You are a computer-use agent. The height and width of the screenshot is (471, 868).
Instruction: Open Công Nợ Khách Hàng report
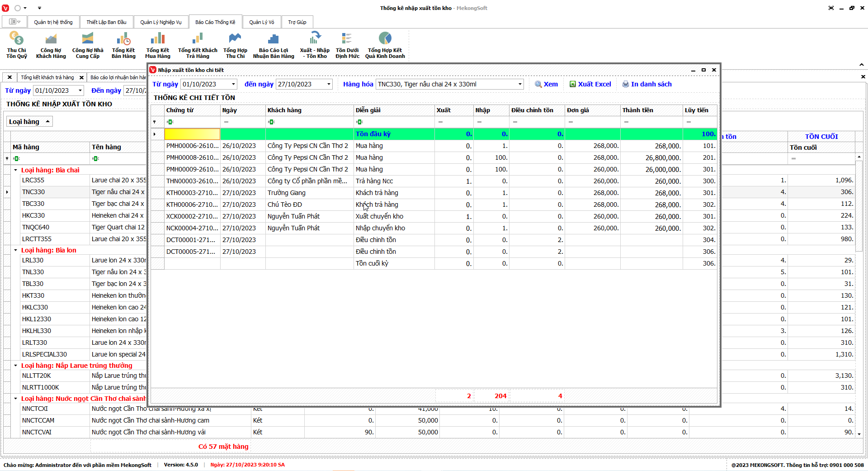tap(51, 45)
